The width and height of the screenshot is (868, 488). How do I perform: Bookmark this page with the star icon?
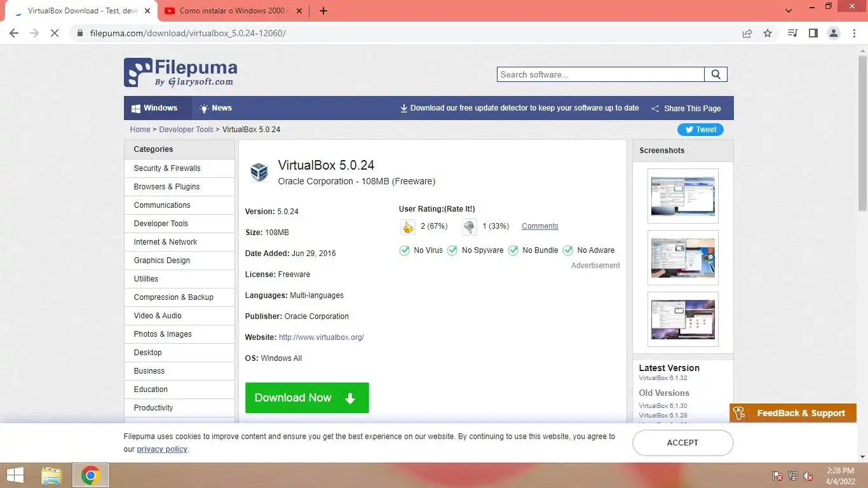point(768,33)
